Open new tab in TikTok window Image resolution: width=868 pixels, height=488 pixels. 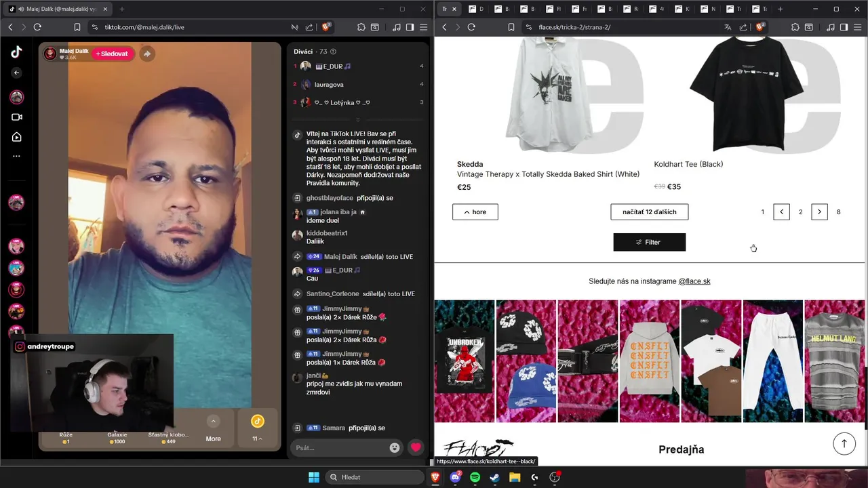pyautogui.click(x=122, y=9)
